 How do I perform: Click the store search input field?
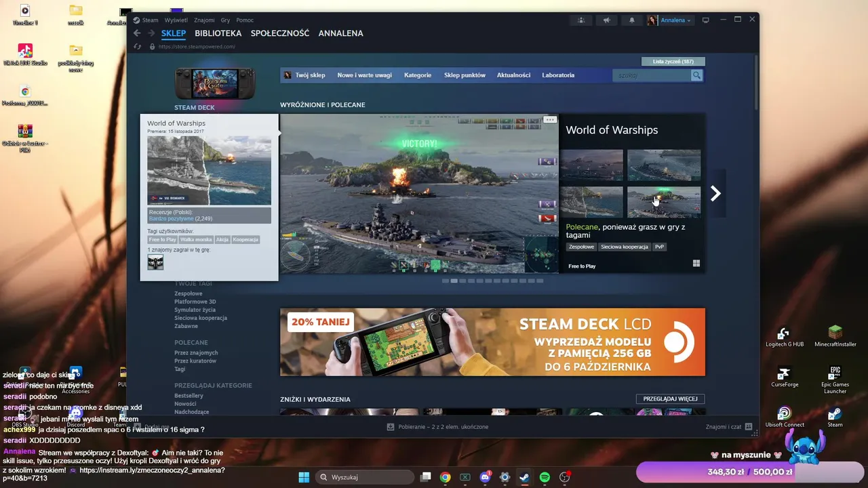click(x=652, y=75)
